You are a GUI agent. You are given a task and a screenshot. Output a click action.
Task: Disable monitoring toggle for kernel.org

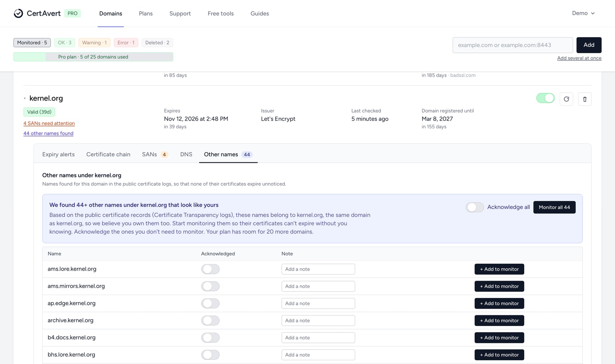(545, 98)
